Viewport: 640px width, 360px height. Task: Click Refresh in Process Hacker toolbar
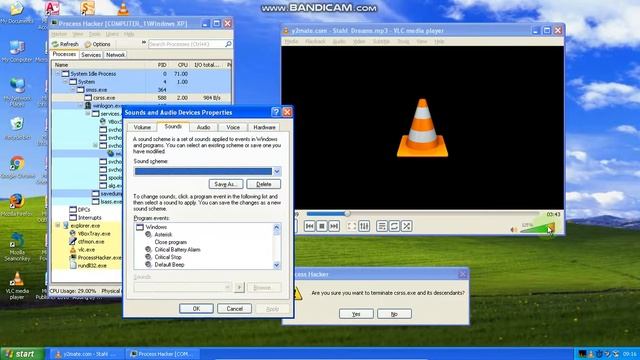pos(65,44)
